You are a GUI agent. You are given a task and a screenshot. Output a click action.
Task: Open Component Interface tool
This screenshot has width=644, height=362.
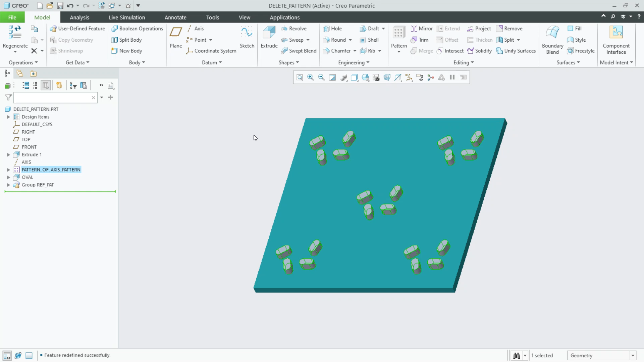tap(616, 40)
